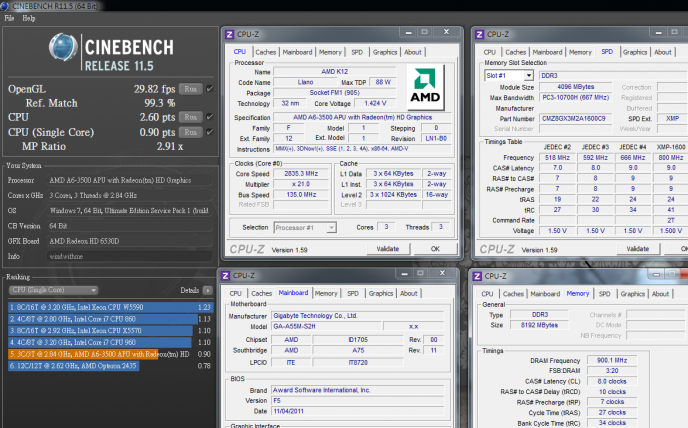Click the Cinebench app icon in title bar
Screen dimensions: 688x428
(x=6, y=5)
